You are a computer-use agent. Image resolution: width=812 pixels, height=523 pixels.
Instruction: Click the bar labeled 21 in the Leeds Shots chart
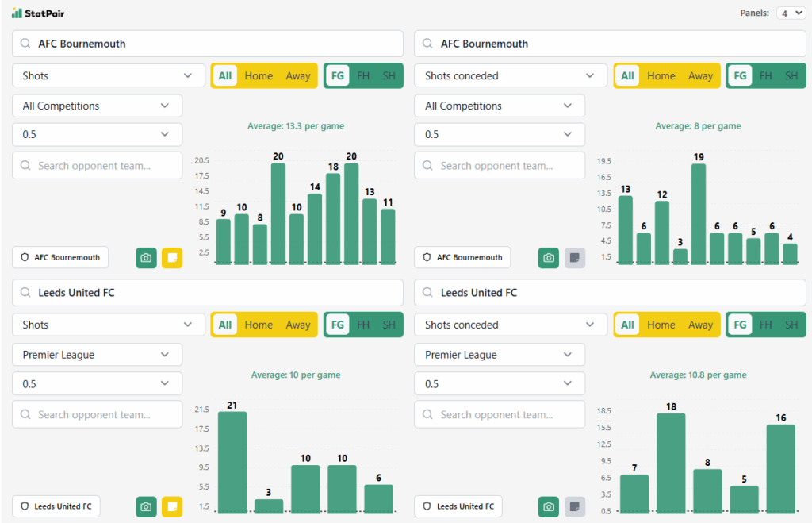[x=232, y=463]
